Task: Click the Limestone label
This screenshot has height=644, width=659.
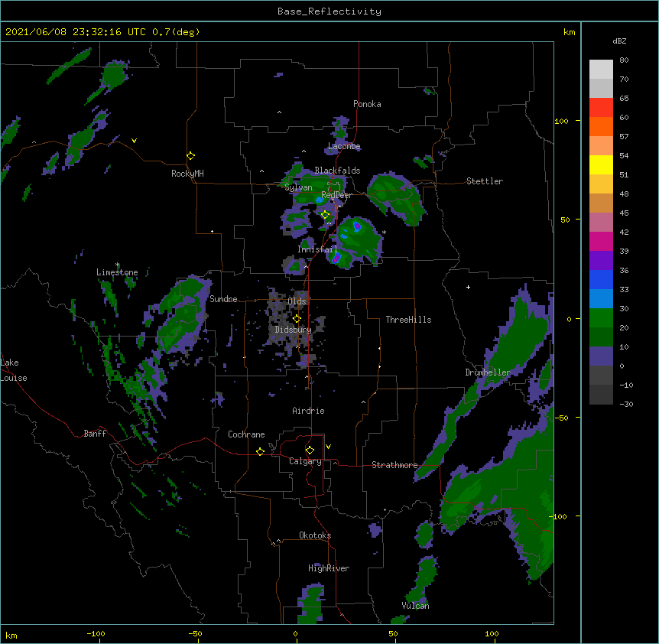Action: (x=117, y=272)
